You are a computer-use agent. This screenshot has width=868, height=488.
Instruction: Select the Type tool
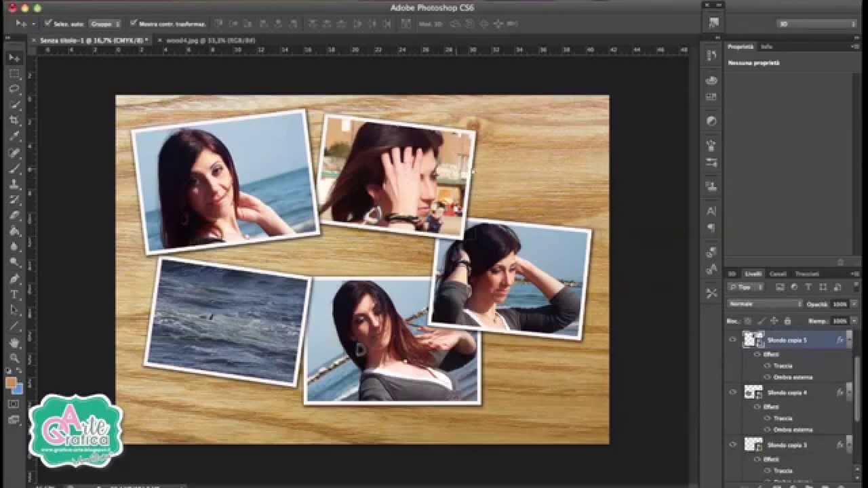[x=14, y=294]
